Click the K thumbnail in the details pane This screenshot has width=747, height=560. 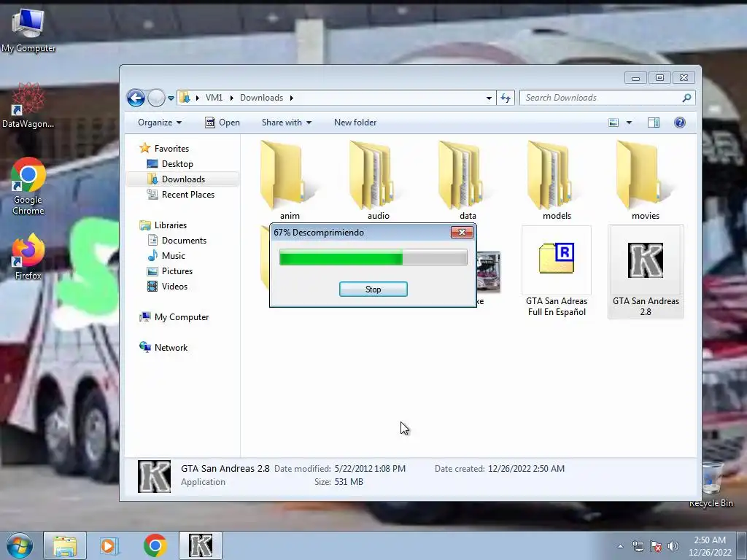click(154, 476)
